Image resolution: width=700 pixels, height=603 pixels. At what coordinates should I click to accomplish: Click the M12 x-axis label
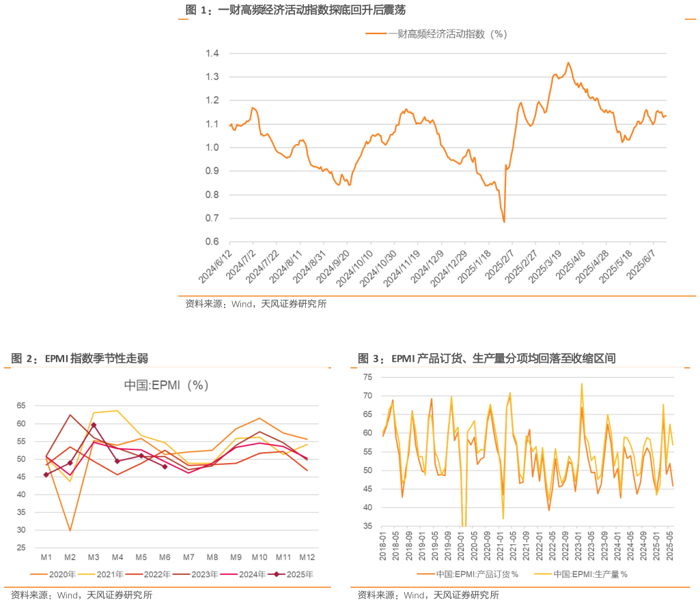coord(307,557)
